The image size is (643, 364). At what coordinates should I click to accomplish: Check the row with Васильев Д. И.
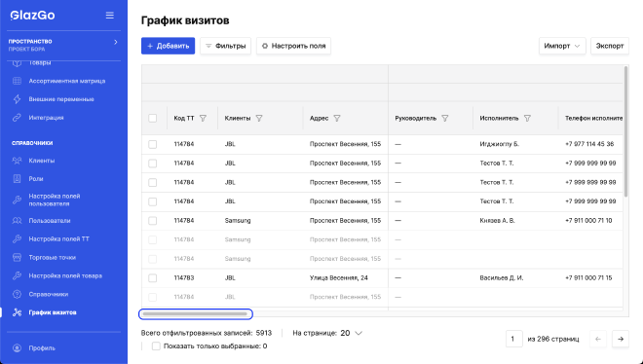153,278
